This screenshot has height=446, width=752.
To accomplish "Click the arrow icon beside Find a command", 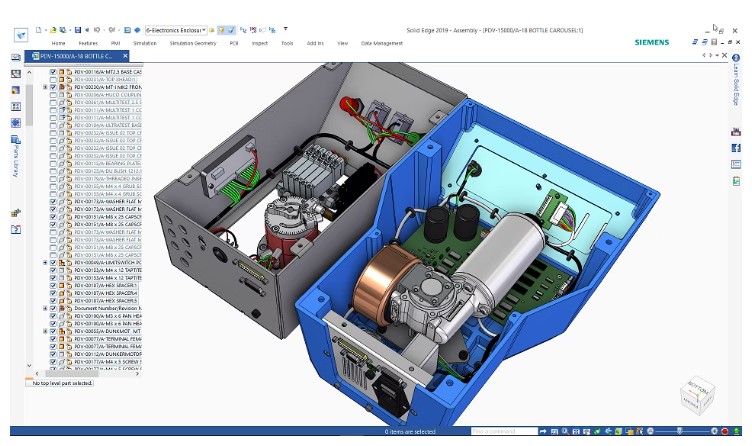I will pos(543,432).
